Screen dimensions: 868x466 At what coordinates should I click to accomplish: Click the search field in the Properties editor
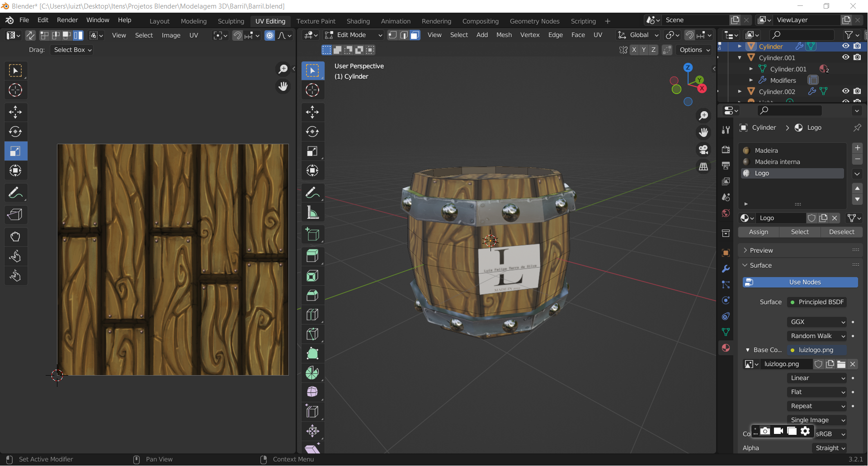point(789,110)
